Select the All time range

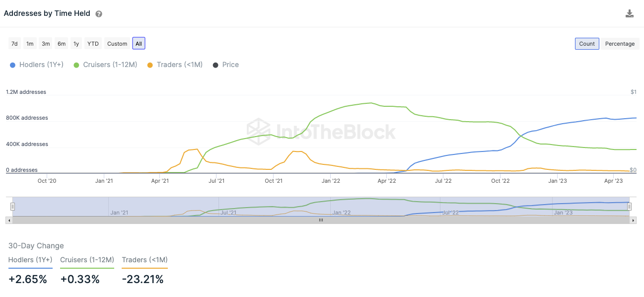coord(139,44)
